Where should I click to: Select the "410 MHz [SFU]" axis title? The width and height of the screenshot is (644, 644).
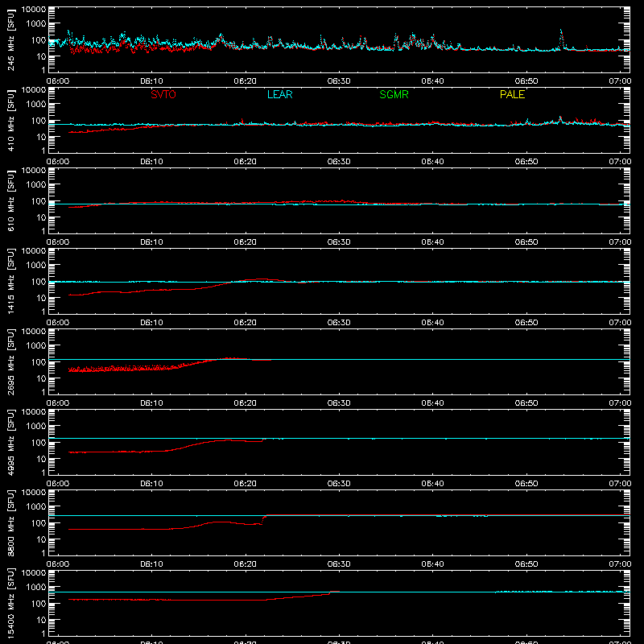tap(11, 120)
